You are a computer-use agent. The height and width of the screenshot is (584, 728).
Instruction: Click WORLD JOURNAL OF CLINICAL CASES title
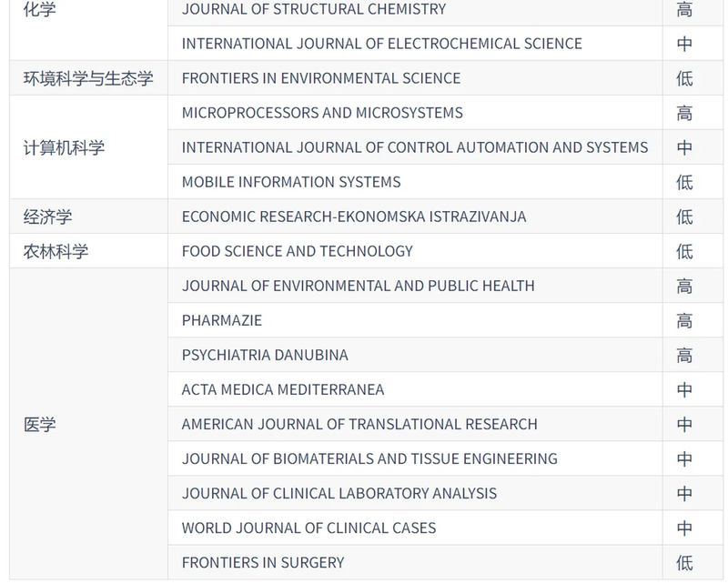click(x=308, y=528)
